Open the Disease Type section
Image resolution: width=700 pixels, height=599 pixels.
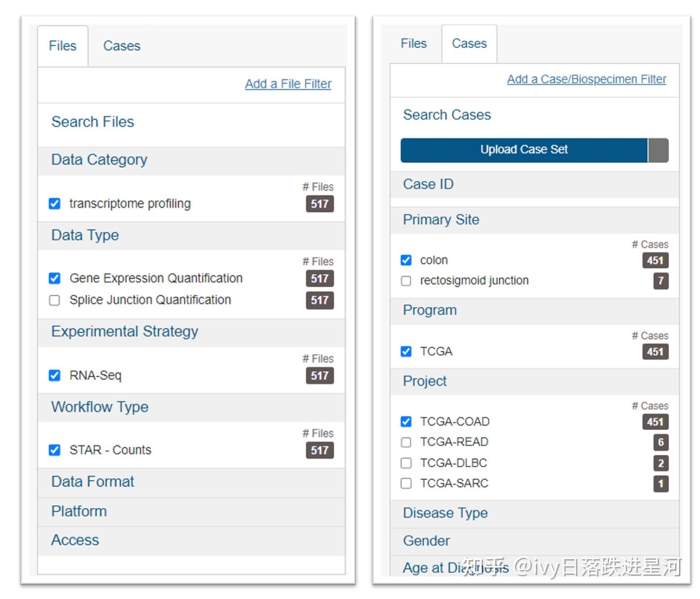(x=534, y=513)
